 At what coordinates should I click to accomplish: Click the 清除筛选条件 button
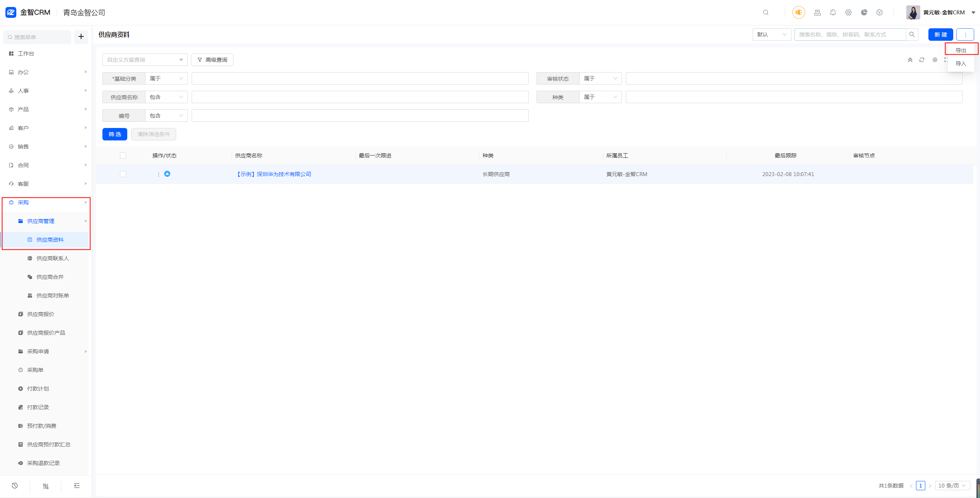point(154,134)
